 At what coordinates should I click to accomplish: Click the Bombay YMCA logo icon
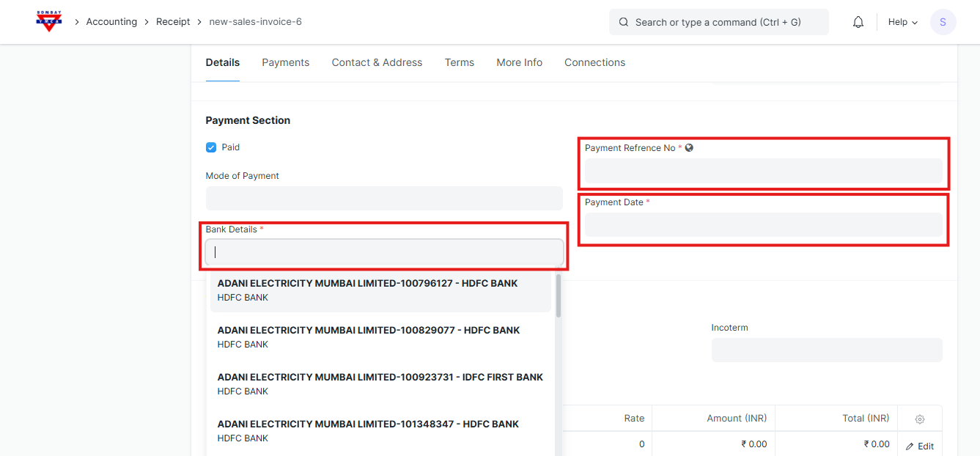click(x=49, y=21)
